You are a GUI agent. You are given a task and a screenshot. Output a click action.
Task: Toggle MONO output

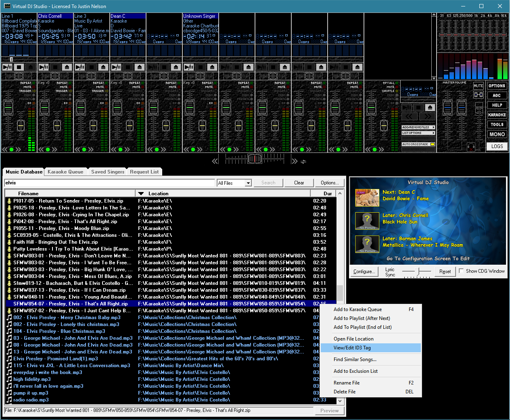(x=497, y=134)
